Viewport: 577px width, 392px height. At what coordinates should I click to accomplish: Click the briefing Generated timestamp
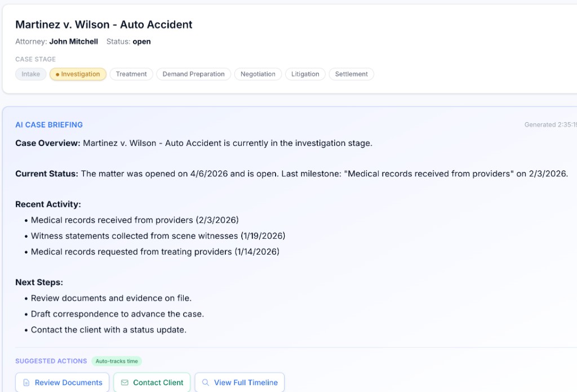click(549, 125)
